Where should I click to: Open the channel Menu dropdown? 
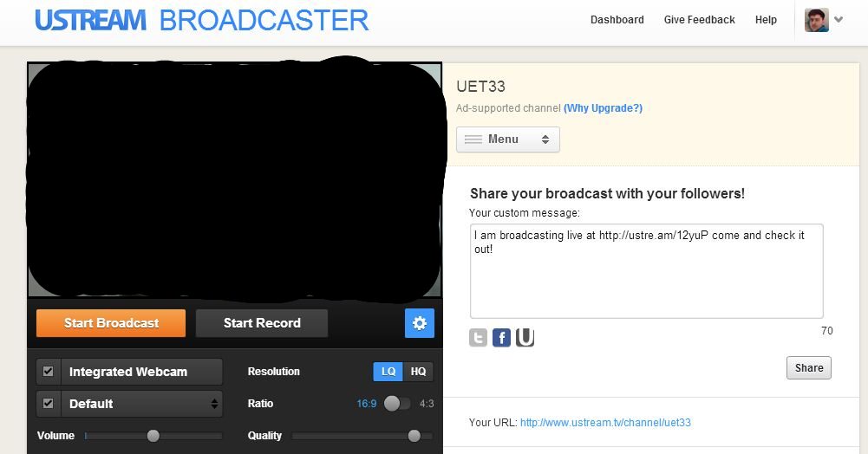point(507,139)
